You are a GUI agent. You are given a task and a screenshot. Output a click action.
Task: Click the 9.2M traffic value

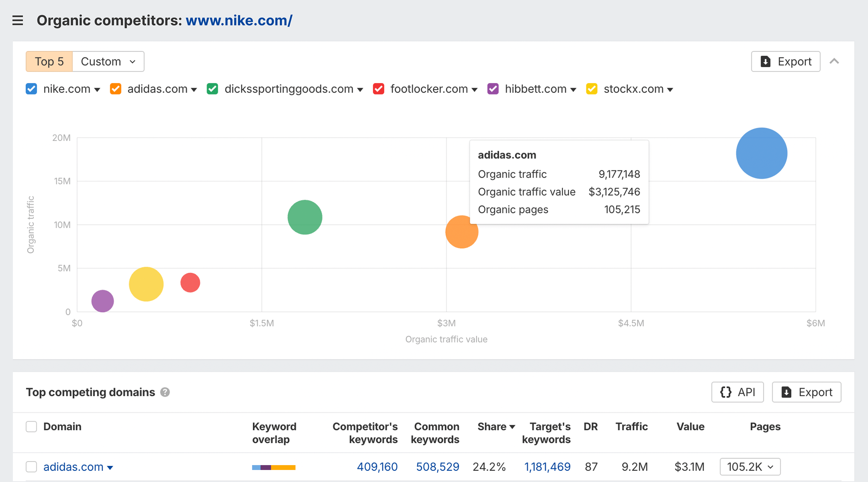pos(635,467)
